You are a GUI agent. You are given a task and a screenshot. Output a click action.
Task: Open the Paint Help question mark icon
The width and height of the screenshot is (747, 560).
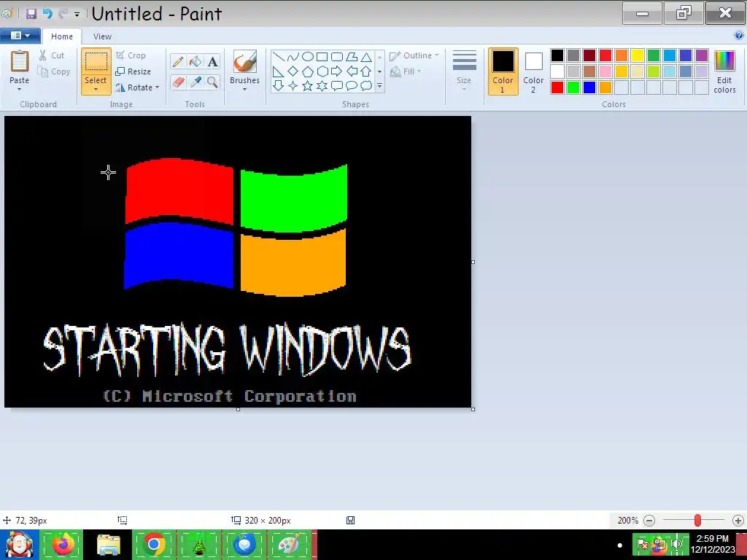739,35
